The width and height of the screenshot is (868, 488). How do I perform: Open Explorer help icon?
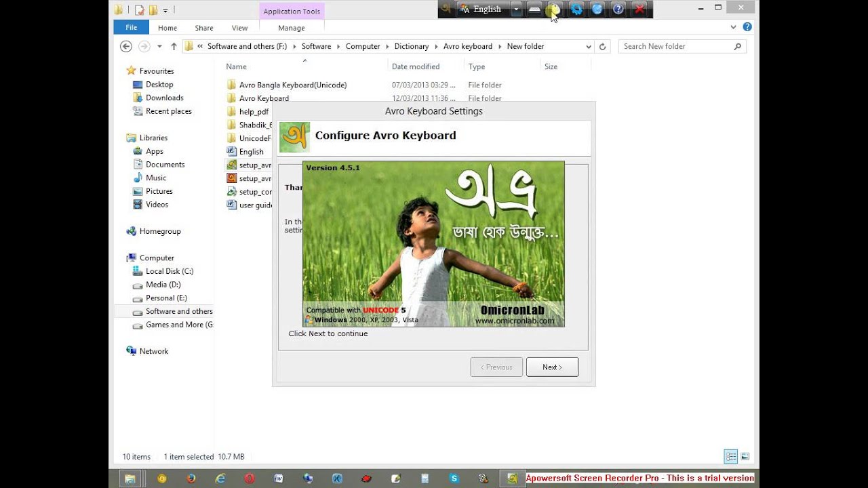pyautogui.click(x=747, y=27)
